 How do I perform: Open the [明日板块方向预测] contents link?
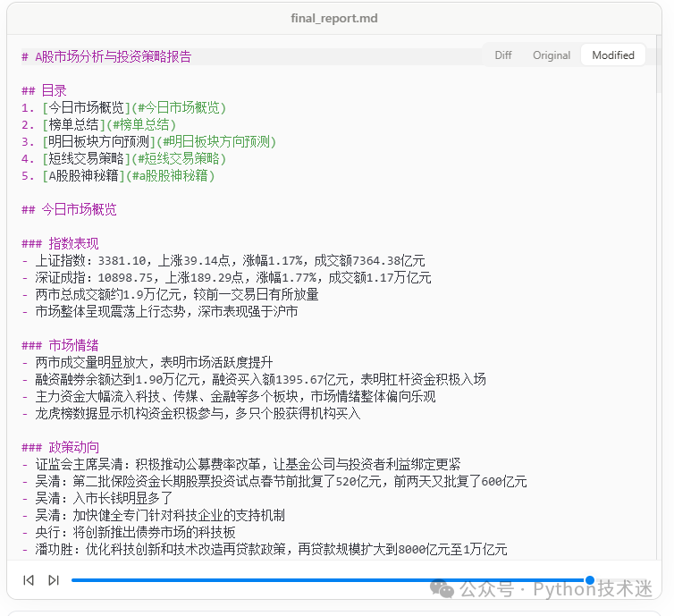(158, 141)
